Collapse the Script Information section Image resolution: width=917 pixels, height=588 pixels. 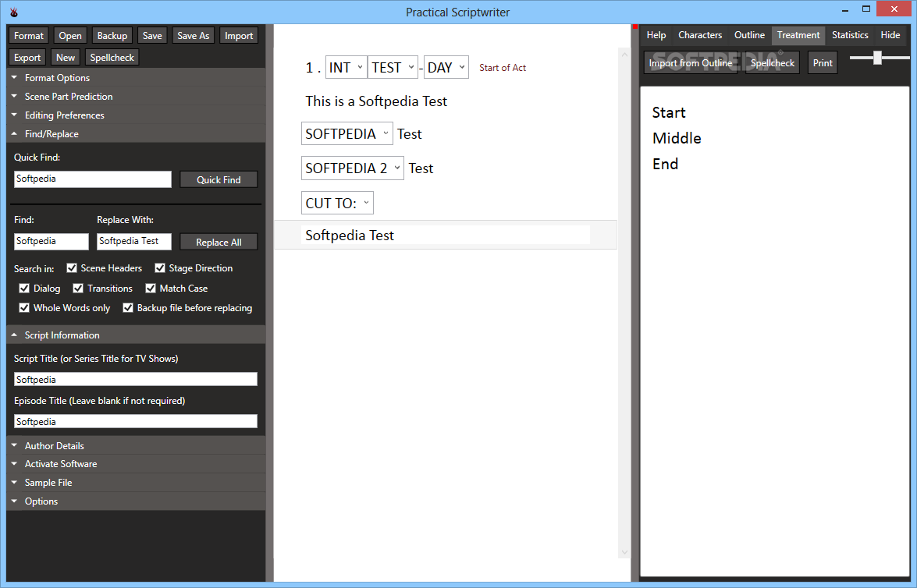pyautogui.click(x=136, y=335)
